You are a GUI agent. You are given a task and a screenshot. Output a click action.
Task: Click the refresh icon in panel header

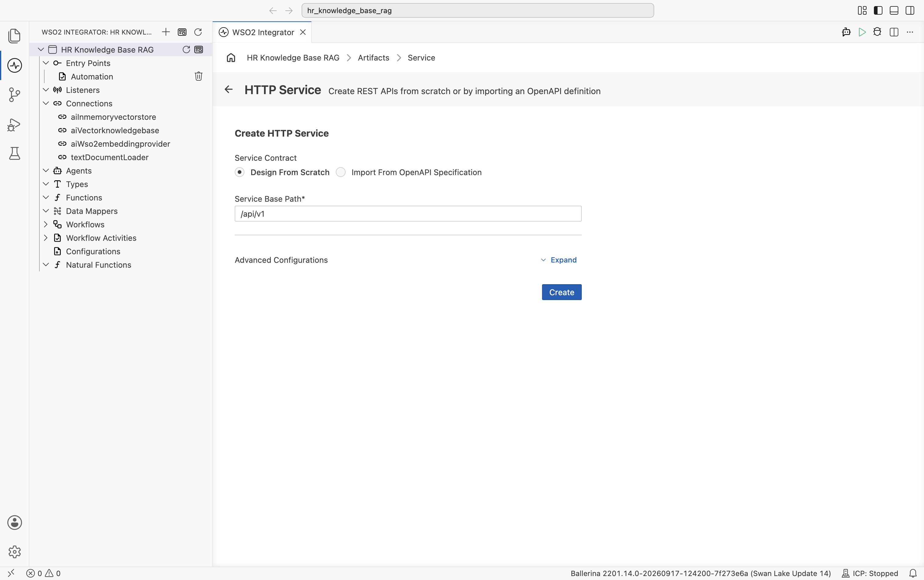coord(198,32)
